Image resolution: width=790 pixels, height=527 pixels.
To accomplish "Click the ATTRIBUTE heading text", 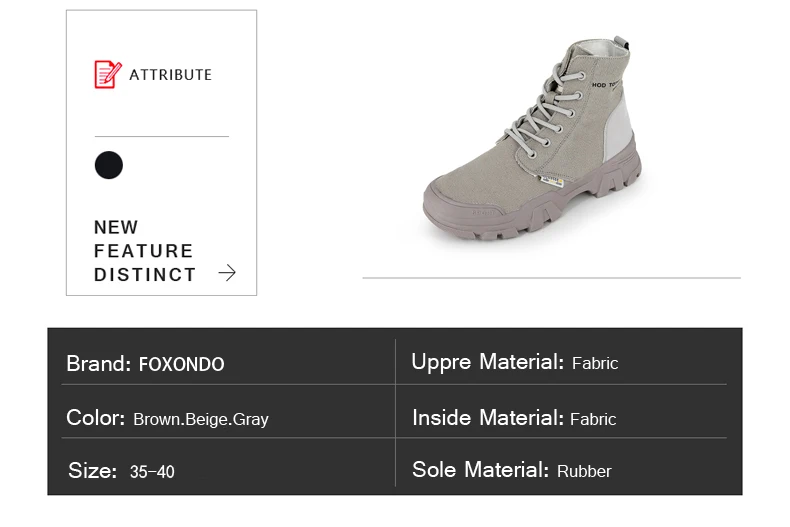I will click(170, 75).
